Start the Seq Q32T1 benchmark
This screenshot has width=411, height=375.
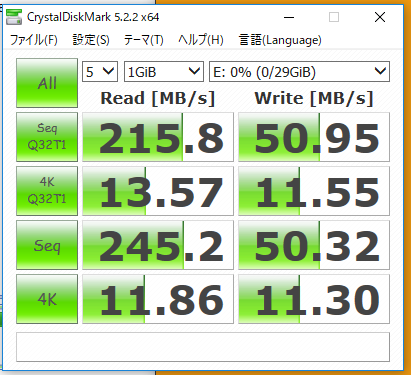tap(47, 137)
